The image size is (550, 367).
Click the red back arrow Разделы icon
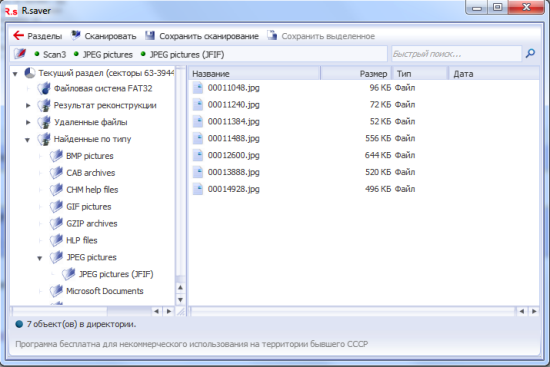coord(18,35)
